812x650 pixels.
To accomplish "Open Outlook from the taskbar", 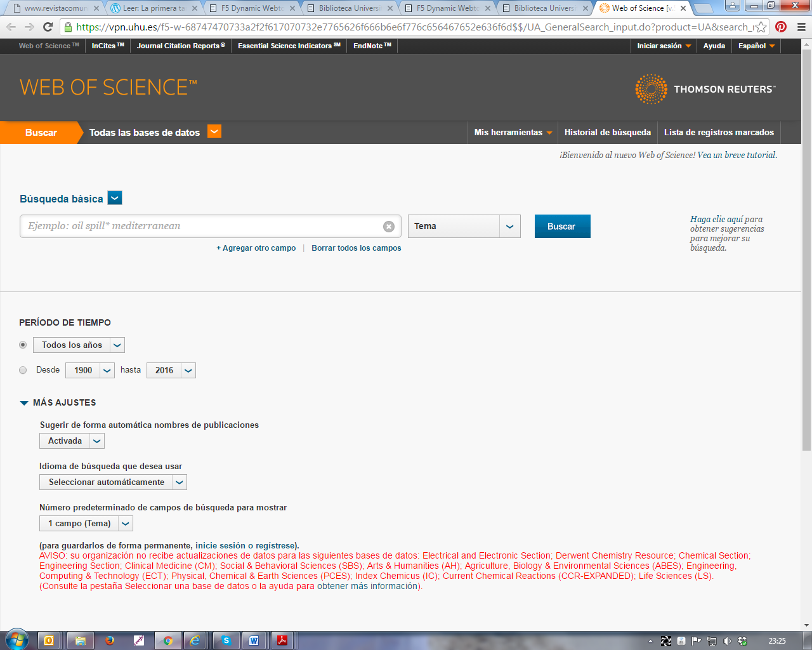I will pyautogui.click(x=49, y=640).
